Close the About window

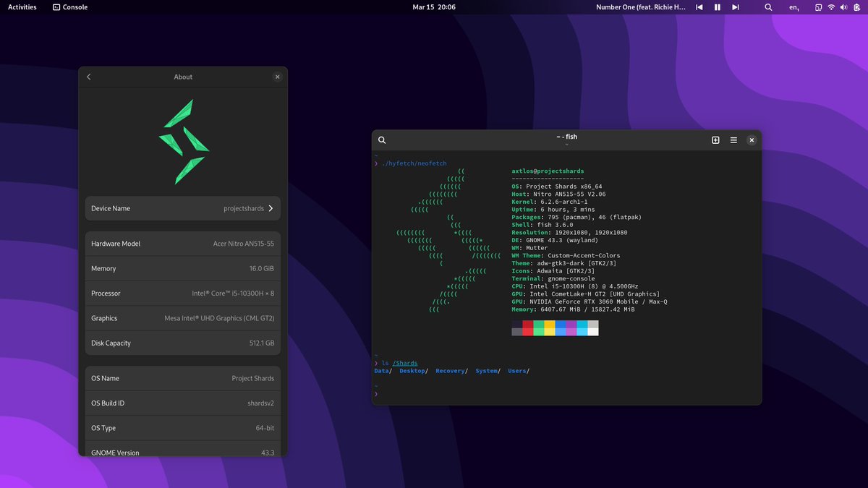[277, 77]
